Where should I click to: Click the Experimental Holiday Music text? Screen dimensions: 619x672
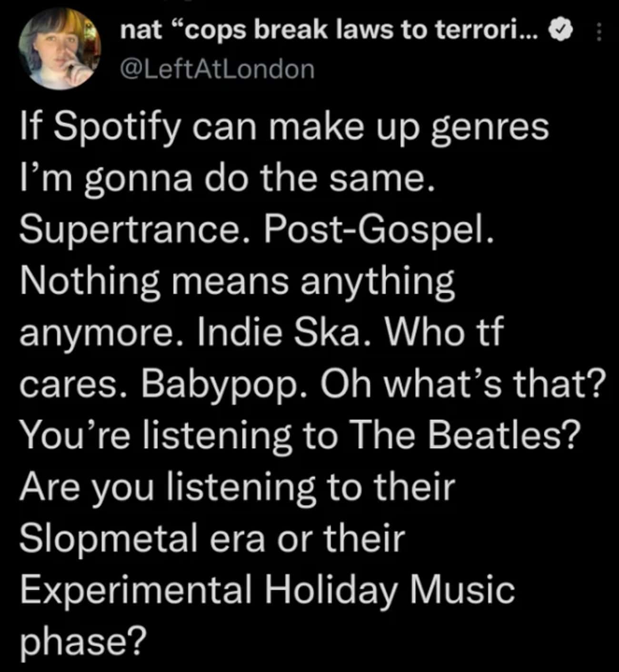coord(268,590)
